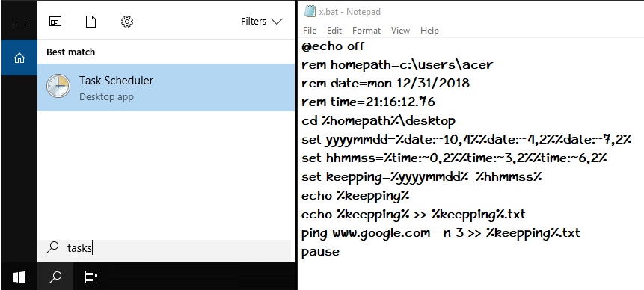The width and height of the screenshot is (644, 290).
Task: Launch the Task Scheduler best match result
Action: click(x=166, y=87)
